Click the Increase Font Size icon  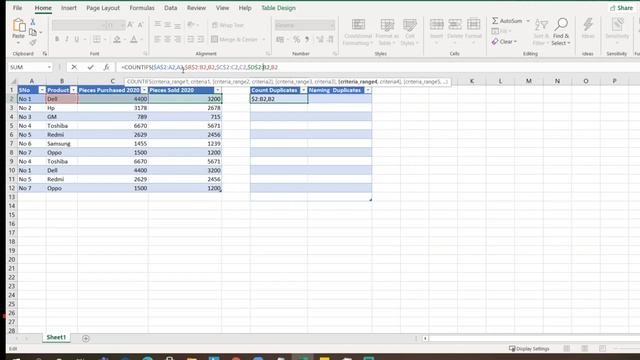[x=130, y=25]
